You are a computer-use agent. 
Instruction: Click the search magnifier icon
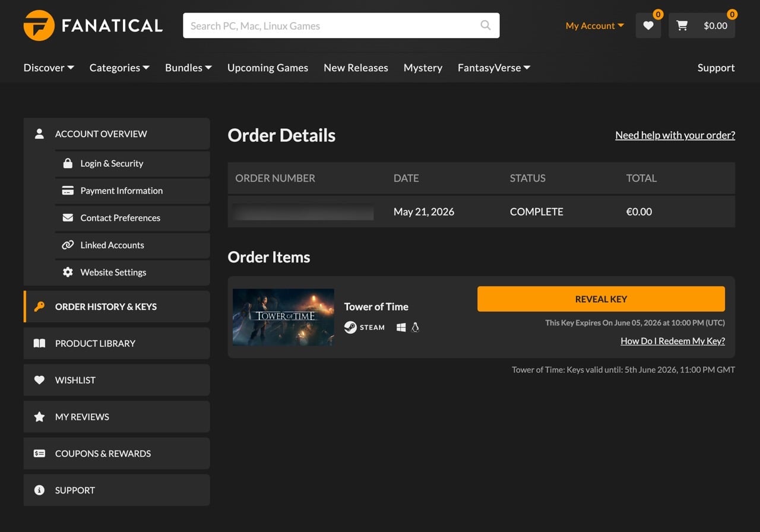pyautogui.click(x=486, y=26)
